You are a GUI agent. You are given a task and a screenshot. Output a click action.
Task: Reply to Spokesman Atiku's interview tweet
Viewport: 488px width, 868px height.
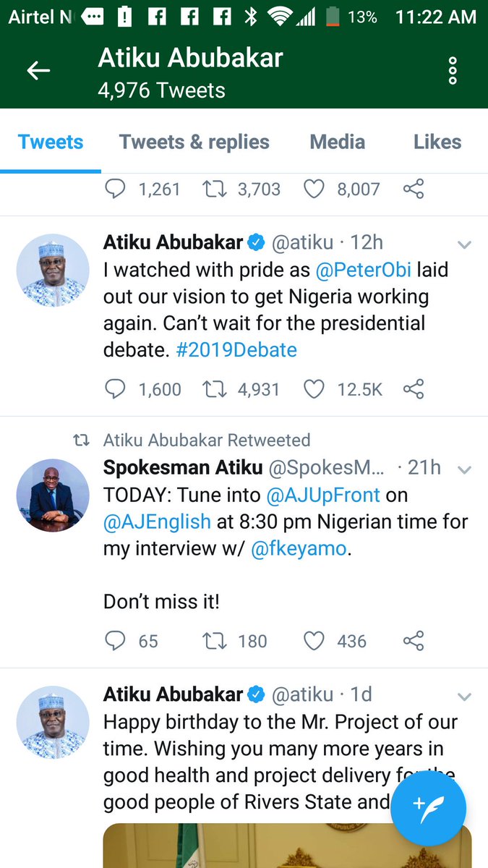(116, 641)
